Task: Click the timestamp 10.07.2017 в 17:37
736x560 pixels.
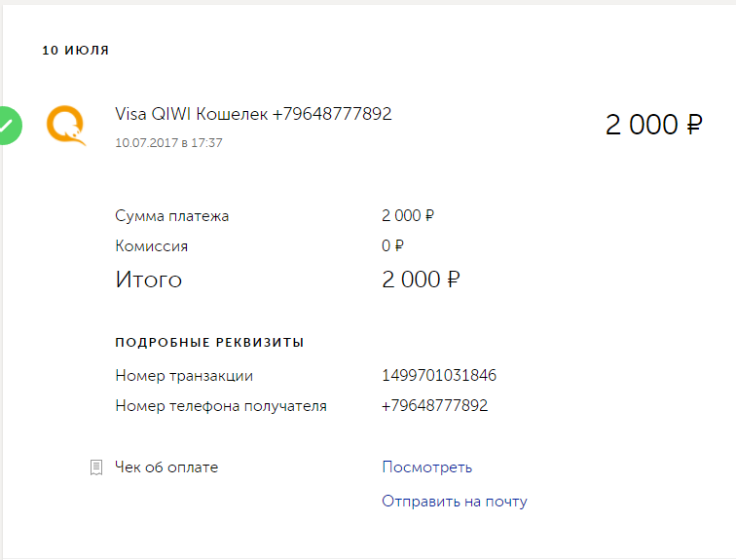Action: click(x=168, y=143)
